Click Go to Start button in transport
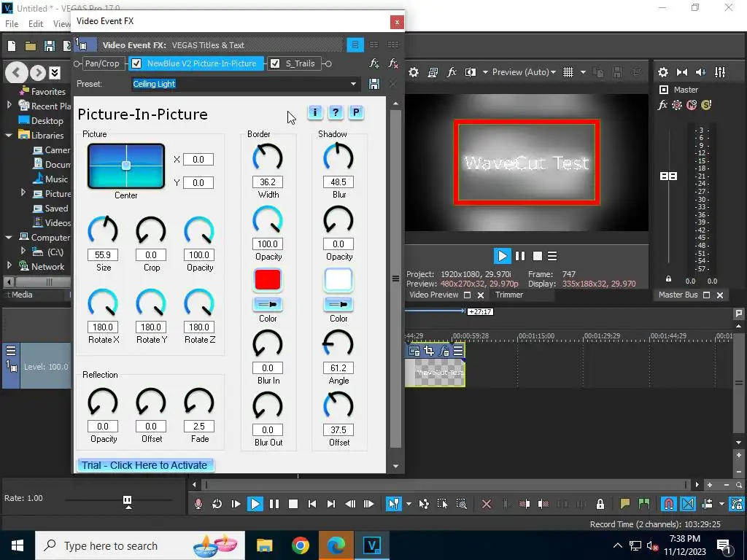747x560 pixels. pos(312,504)
